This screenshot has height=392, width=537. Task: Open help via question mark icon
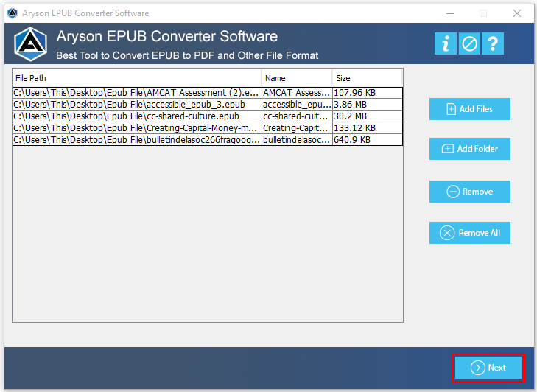tap(493, 43)
